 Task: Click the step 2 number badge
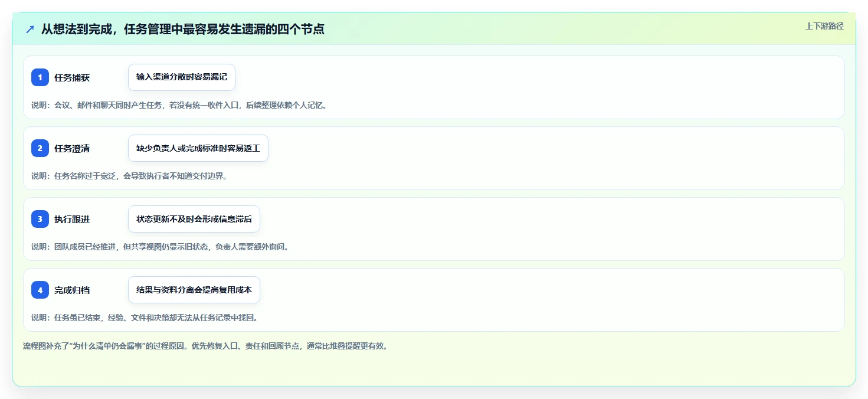[x=40, y=148]
